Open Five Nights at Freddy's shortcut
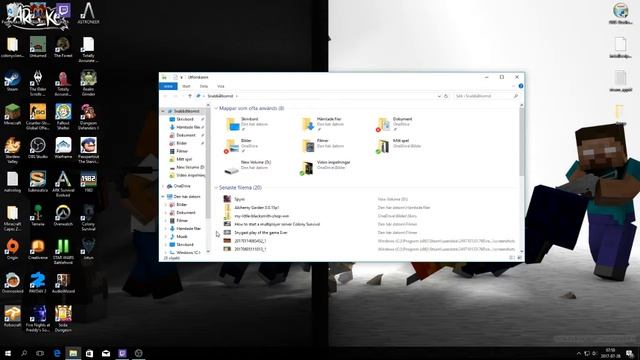The width and height of the screenshot is (640, 360). (x=38, y=319)
